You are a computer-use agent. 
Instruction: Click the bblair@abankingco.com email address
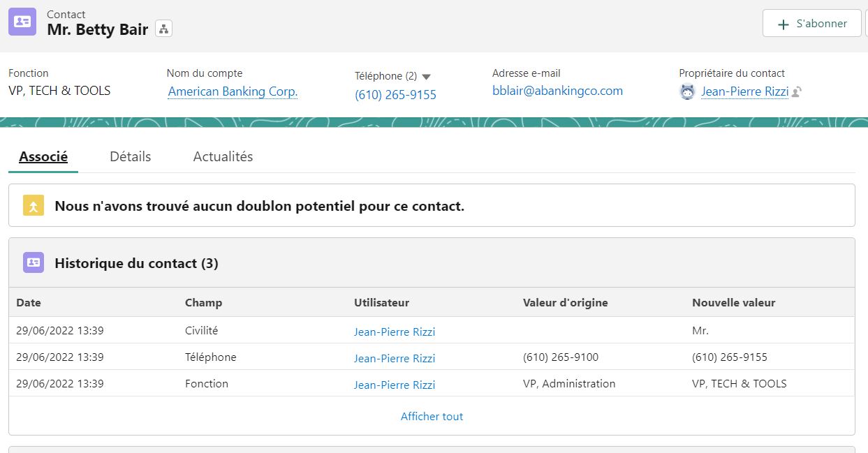click(x=557, y=91)
